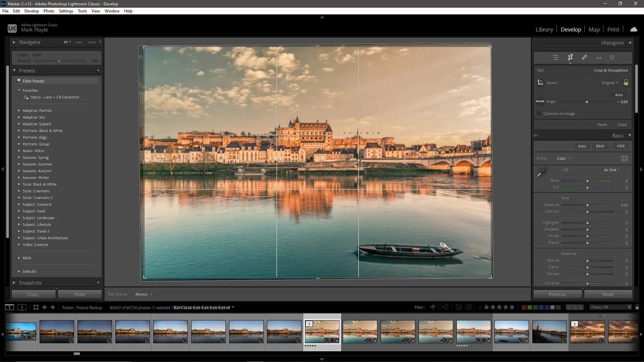Screen dimensions: 644x362
Task: Open the Masking tool
Action: [x=612, y=57]
